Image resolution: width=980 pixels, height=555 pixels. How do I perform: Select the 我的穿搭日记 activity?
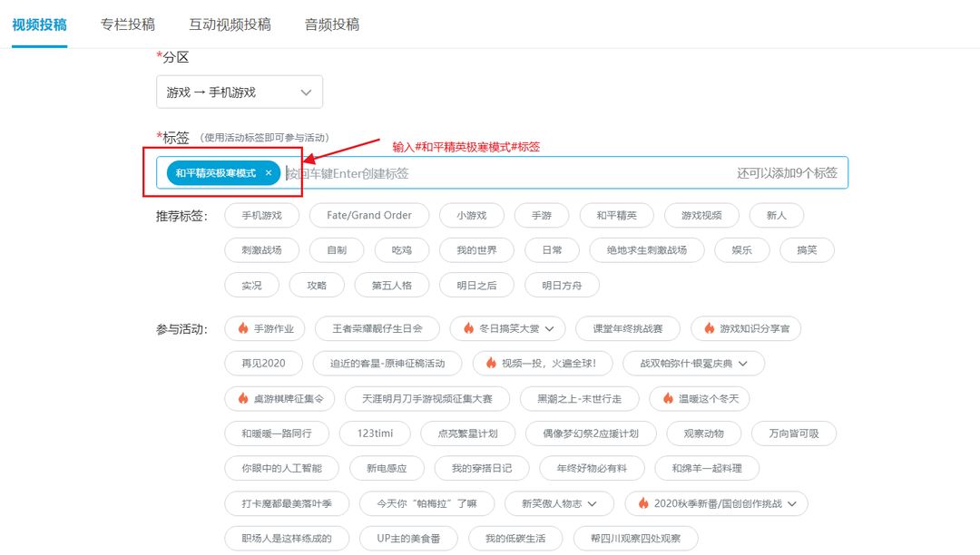(x=482, y=468)
